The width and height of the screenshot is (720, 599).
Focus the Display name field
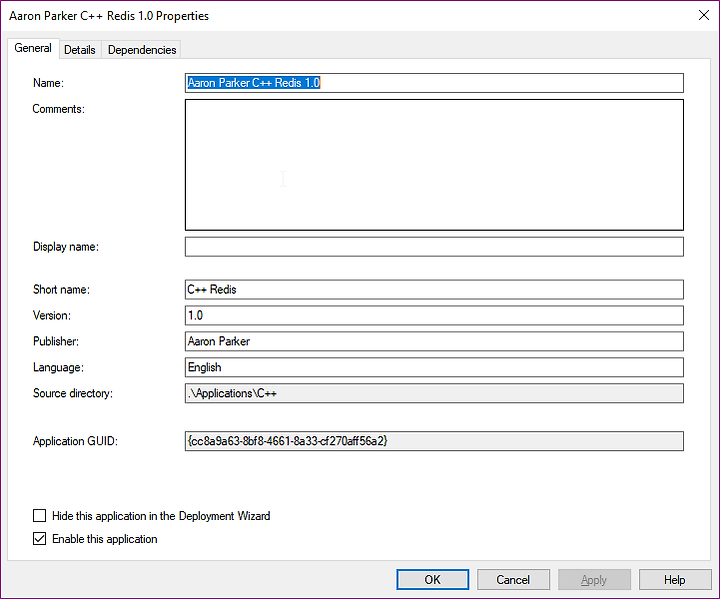pyautogui.click(x=434, y=247)
